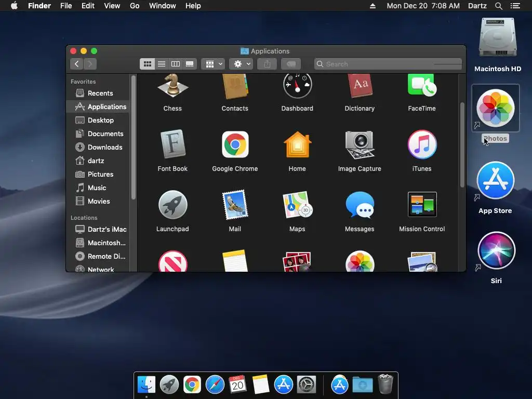Screen dimensions: 532x399
Task: Click the Edit Tags toolbar button
Action: 291,64
